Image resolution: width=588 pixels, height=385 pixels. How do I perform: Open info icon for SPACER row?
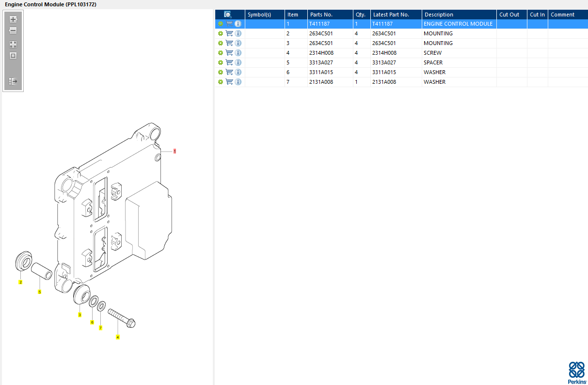tap(238, 62)
